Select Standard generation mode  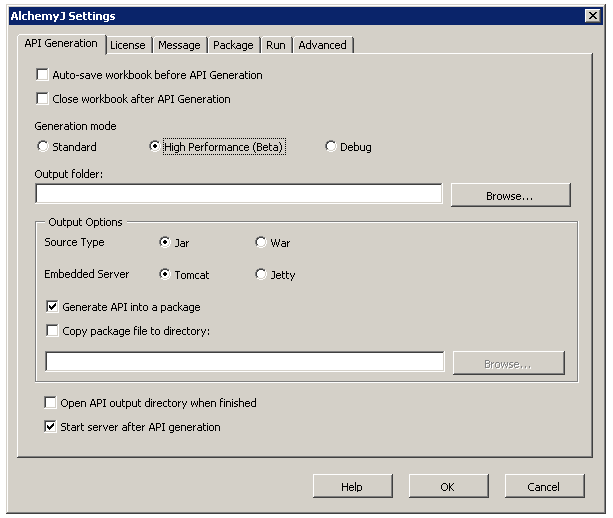[42, 147]
